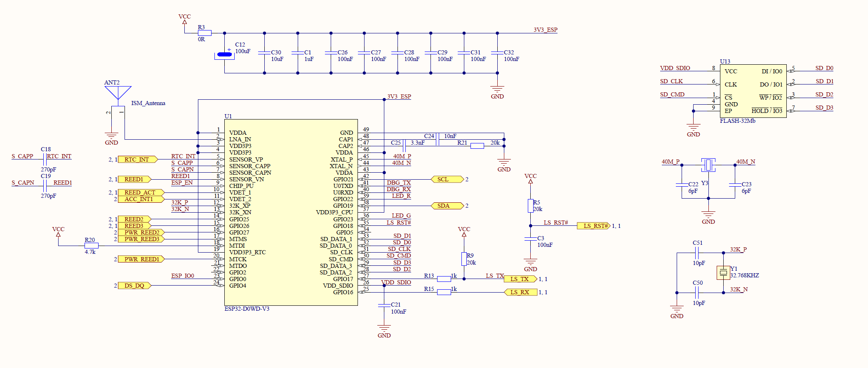
Task: Click the ISM_Antenna label
Action: [x=148, y=103]
